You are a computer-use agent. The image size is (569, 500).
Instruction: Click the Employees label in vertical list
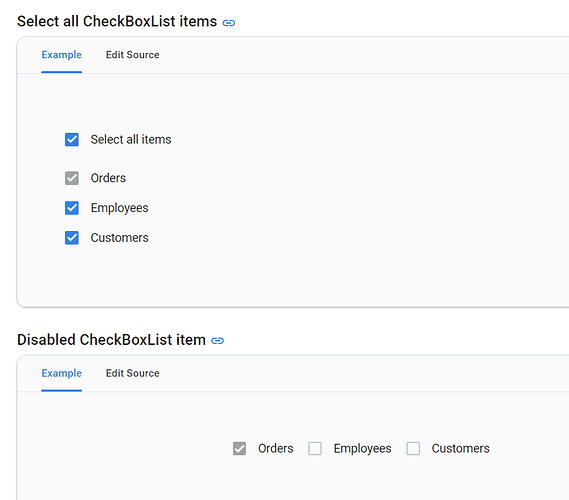coord(119,208)
